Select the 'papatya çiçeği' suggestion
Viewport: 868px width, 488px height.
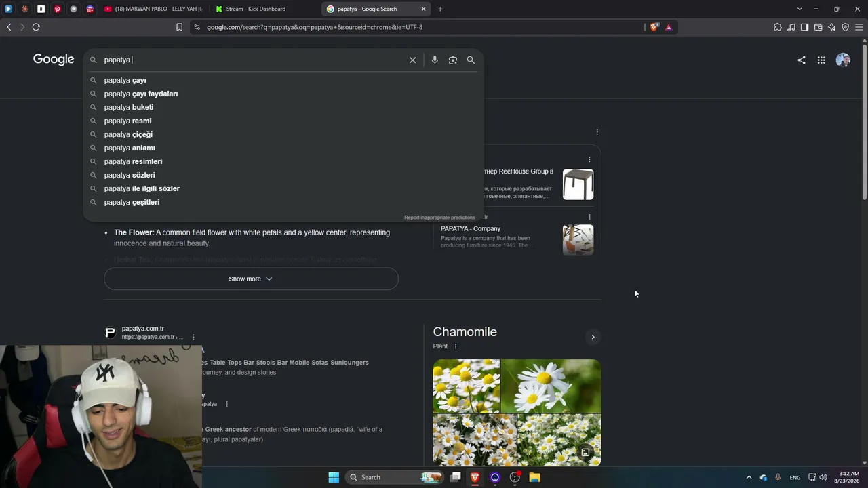point(283,134)
